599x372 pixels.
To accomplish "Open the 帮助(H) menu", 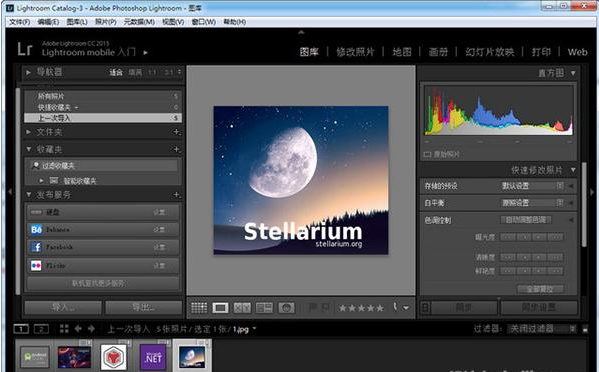I will pos(235,22).
